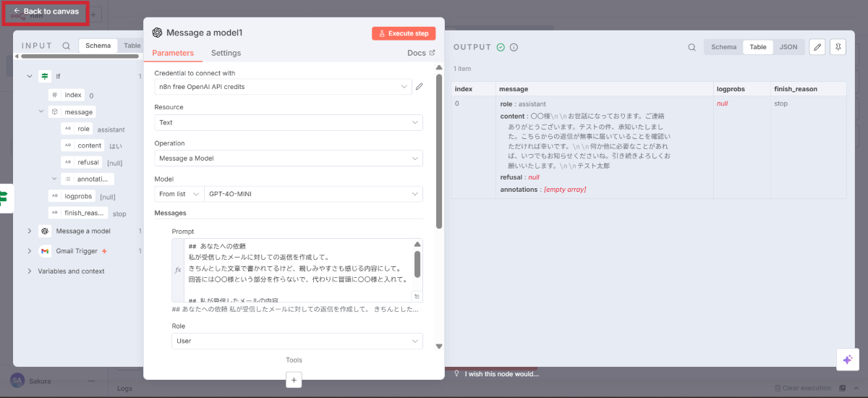
Task: Click the info icon next to OUTPUT
Action: click(x=514, y=47)
